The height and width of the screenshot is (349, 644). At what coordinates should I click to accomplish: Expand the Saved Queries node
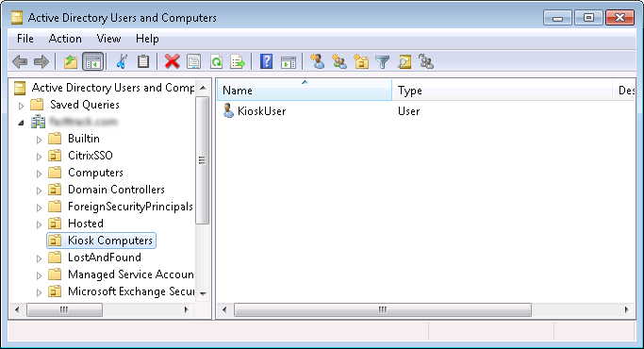21,106
